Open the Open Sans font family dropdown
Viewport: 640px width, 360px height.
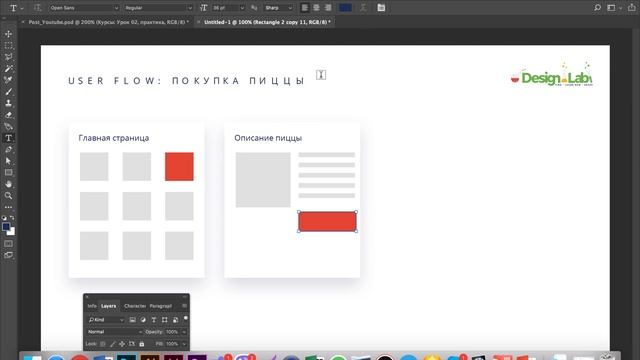(84, 8)
